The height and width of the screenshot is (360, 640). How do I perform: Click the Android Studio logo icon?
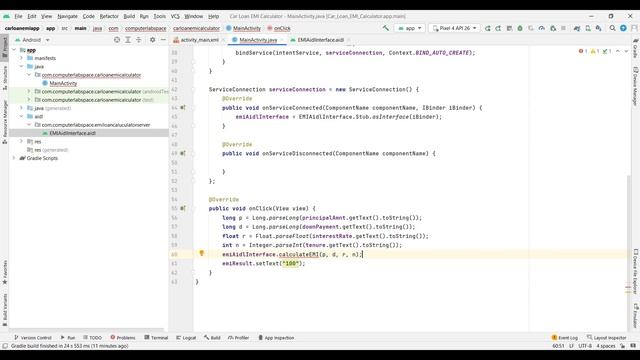tap(6, 16)
